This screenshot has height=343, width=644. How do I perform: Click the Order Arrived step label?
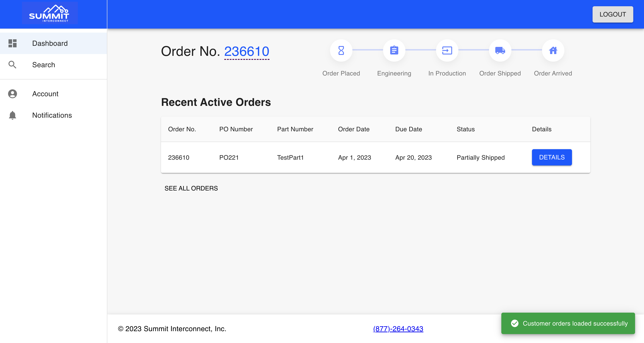click(553, 73)
